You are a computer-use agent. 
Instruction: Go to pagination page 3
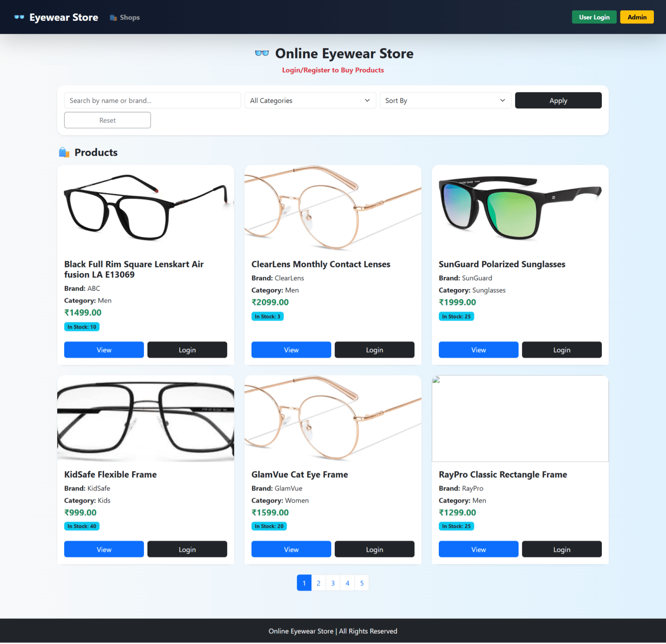[333, 583]
